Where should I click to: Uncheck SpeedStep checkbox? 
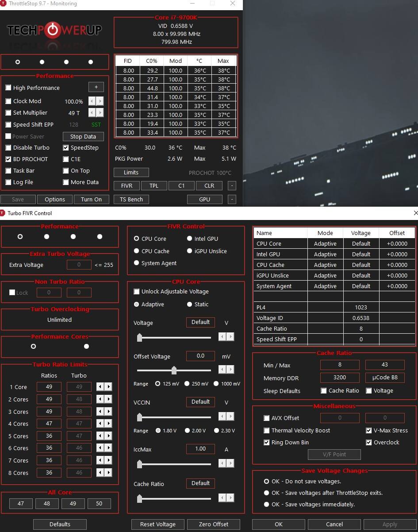pos(66,147)
